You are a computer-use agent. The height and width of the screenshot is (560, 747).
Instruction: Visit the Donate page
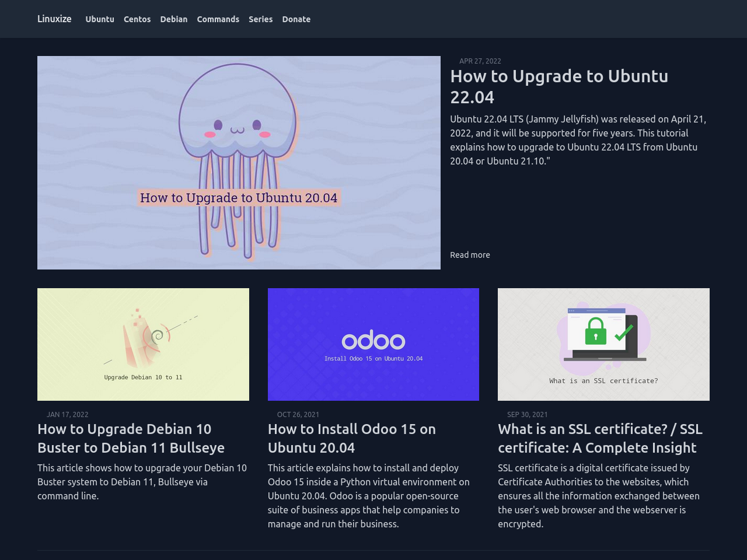(296, 19)
